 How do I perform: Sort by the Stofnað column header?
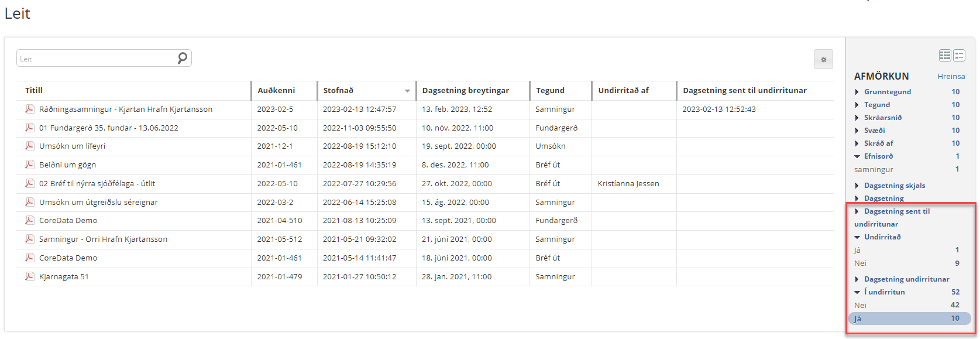click(338, 91)
